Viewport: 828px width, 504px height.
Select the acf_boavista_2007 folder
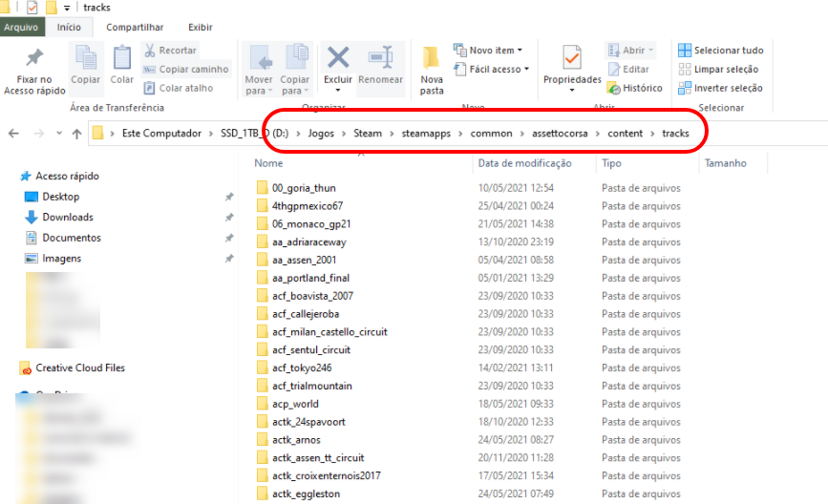pos(312,296)
